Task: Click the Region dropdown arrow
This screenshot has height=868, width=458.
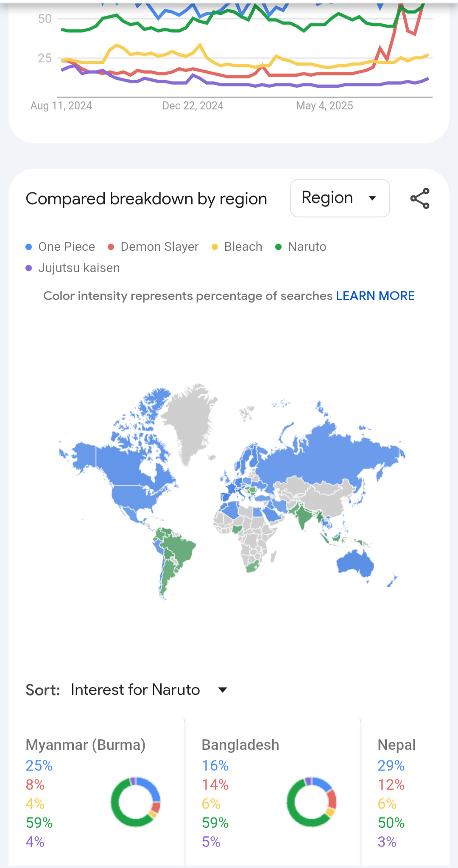Action: 372,198
